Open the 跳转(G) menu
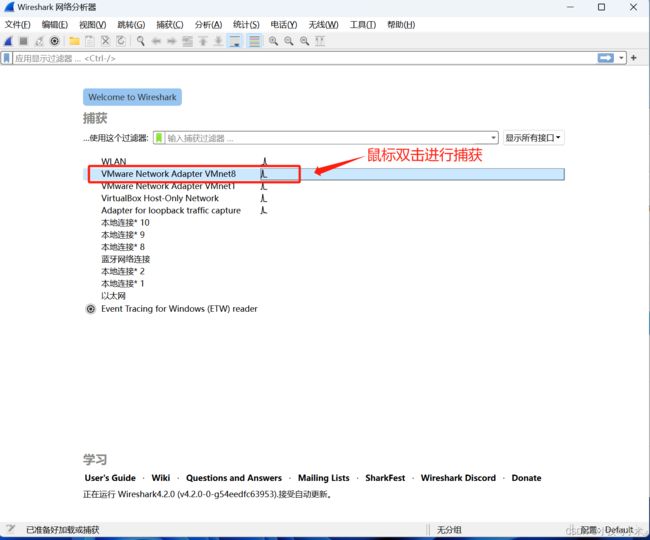The width and height of the screenshot is (650, 540). 131,25
